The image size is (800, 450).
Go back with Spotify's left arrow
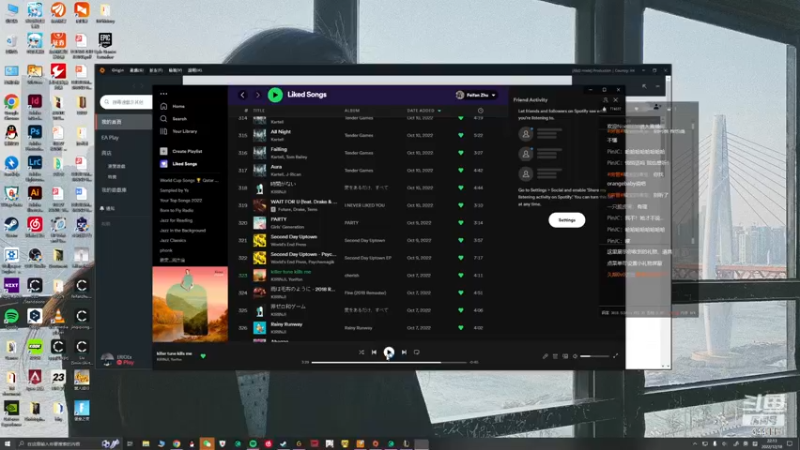(x=242, y=95)
